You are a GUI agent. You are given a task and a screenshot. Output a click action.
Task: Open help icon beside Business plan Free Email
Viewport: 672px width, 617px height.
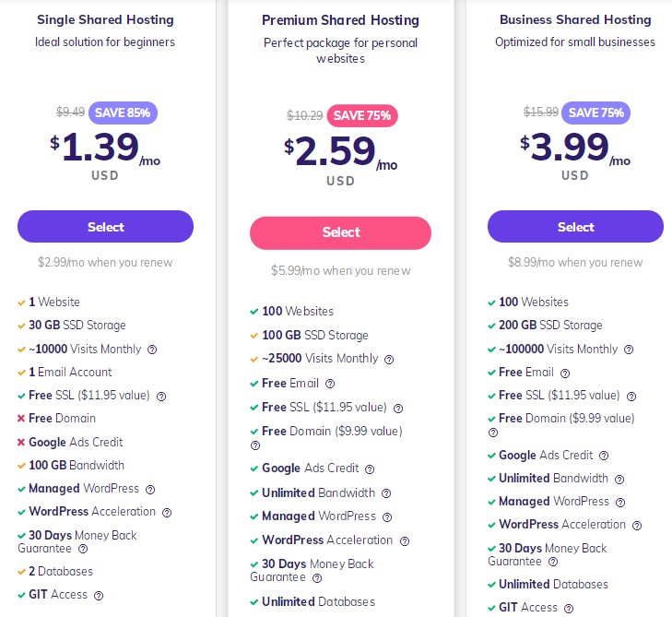pyautogui.click(x=565, y=373)
